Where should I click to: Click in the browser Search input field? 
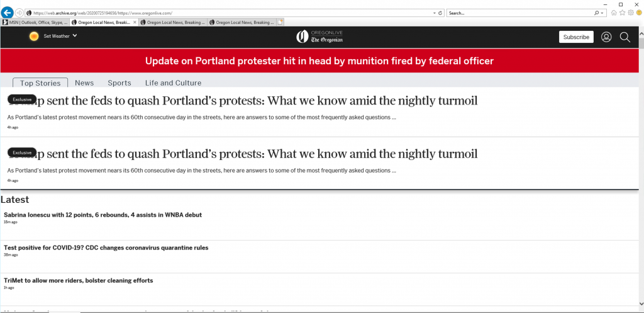pyautogui.click(x=519, y=13)
